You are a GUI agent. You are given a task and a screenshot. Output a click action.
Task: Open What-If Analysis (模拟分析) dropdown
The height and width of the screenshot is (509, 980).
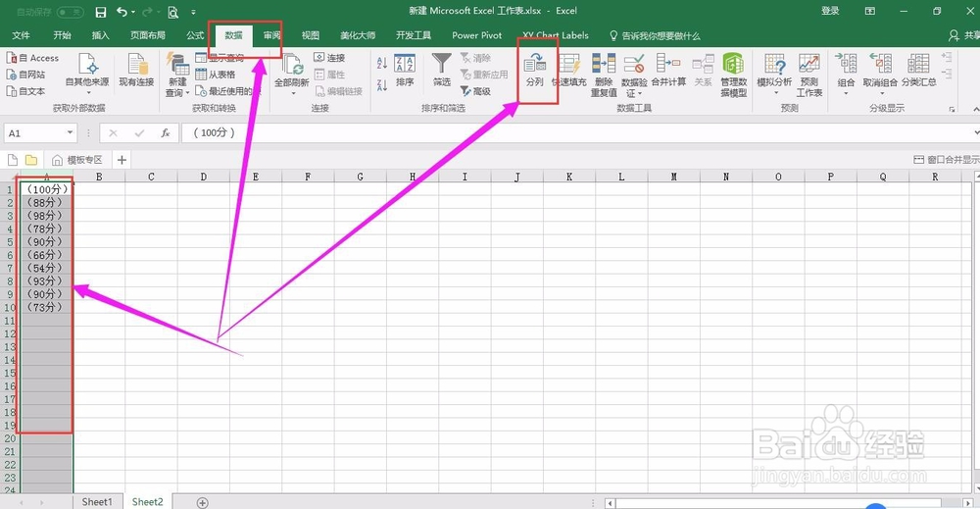774,75
